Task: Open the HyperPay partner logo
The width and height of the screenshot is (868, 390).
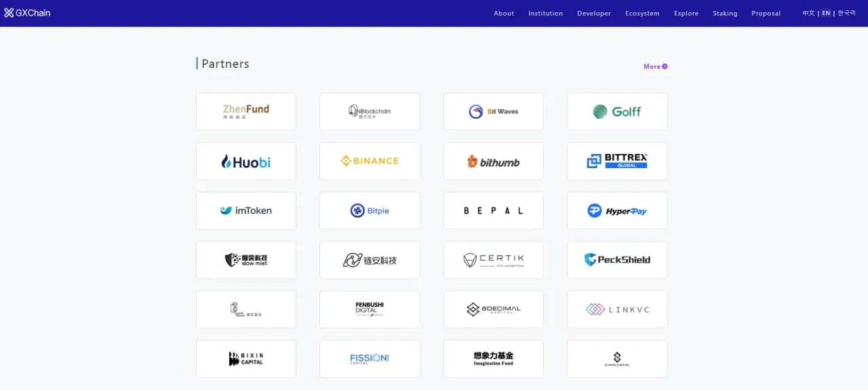Action: click(x=617, y=211)
